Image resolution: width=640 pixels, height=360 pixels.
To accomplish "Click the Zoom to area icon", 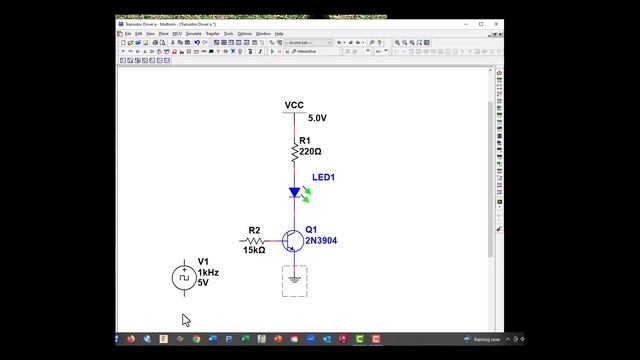I will (412, 42).
